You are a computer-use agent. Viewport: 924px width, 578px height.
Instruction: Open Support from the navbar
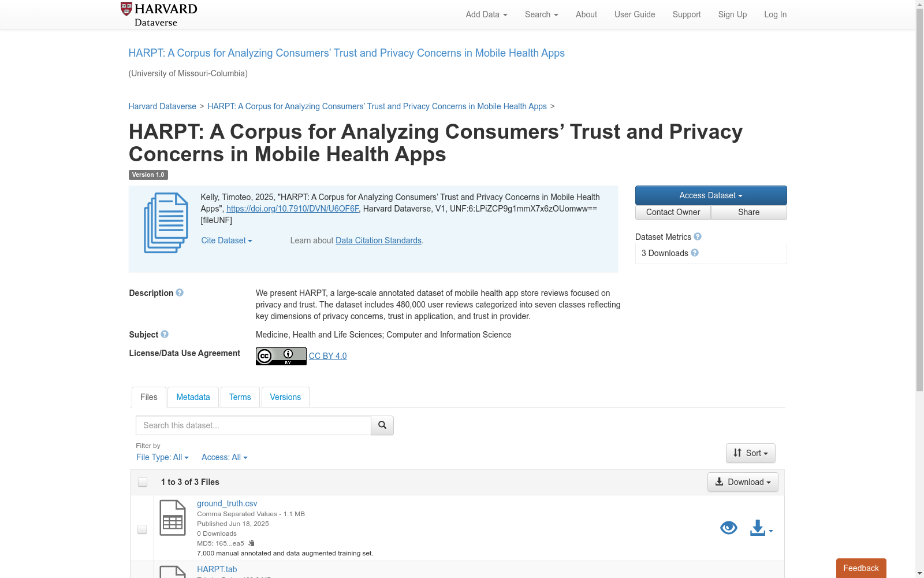(x=687, y=14)
